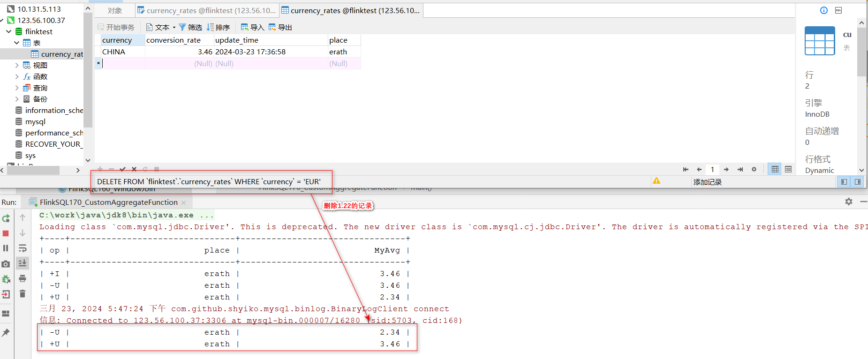Toggle scroll to end of console output

click(x=23, y=263)
